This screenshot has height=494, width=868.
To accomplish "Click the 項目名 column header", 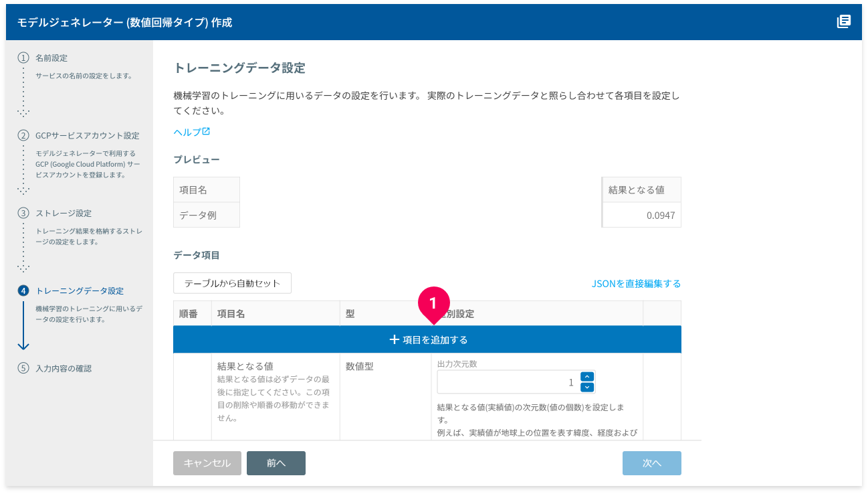I will point(276,313).
